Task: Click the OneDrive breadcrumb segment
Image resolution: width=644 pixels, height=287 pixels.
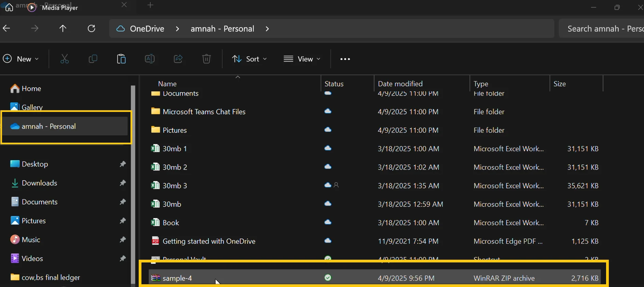Action: coord(147,29)
